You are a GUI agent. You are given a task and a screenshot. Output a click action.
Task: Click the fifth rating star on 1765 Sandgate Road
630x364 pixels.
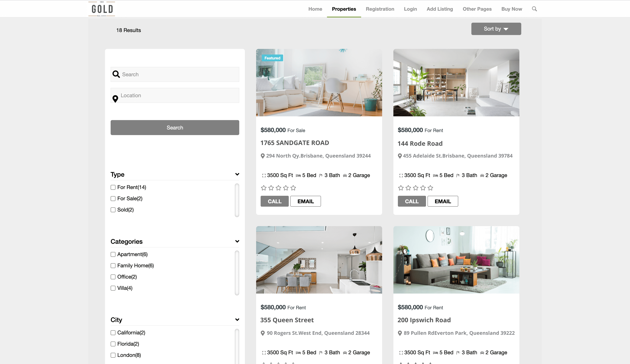pyautogui.click(x=293, y=188)
